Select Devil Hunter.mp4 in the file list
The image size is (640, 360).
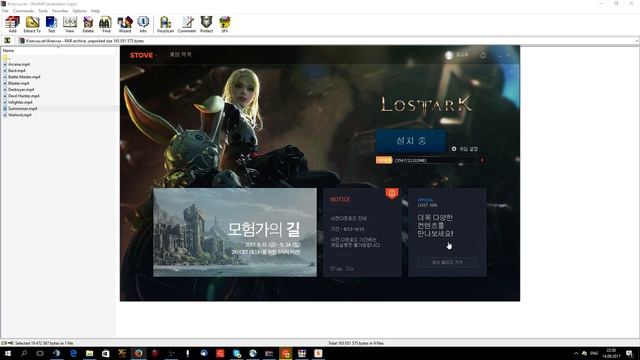tap(23, 96)
